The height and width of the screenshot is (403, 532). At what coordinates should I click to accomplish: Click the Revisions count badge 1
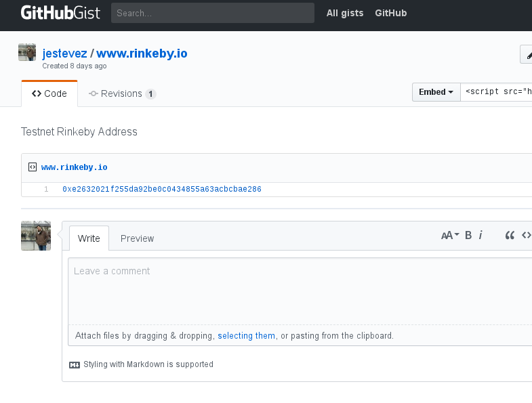tap(150, 94)
